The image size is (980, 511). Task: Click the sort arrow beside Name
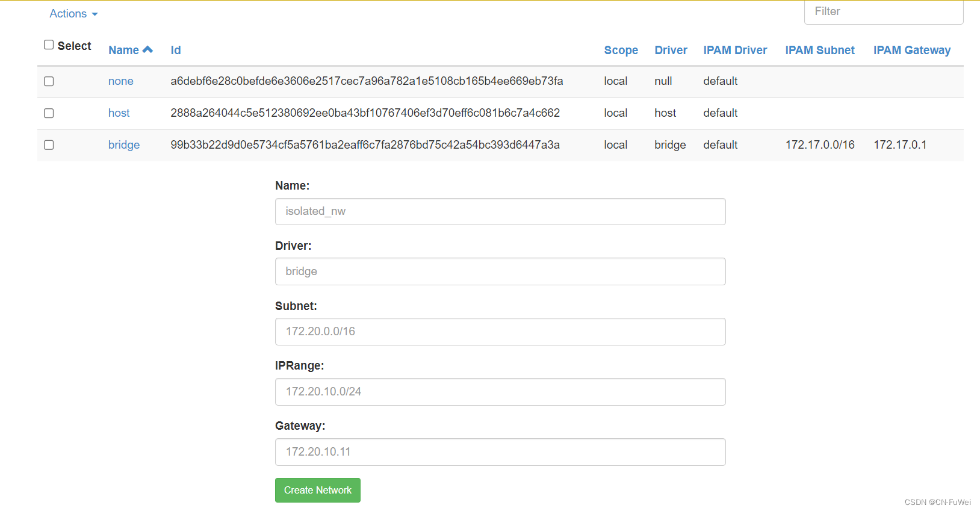(147, 49)
